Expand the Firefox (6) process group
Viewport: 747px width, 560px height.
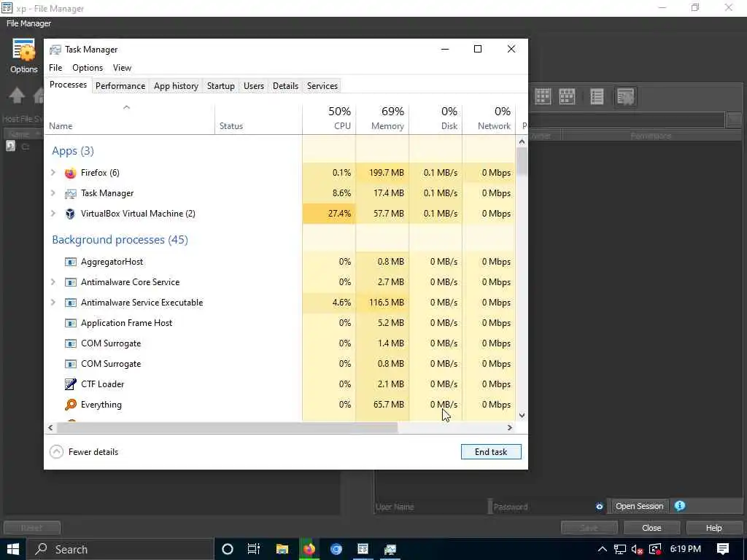(53, 173)
